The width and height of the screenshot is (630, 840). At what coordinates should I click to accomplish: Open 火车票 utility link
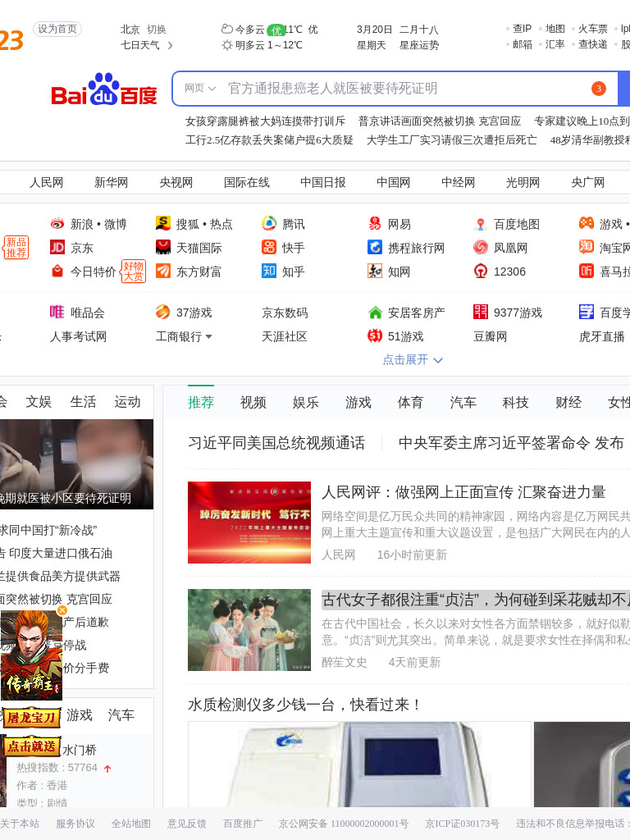592,29
